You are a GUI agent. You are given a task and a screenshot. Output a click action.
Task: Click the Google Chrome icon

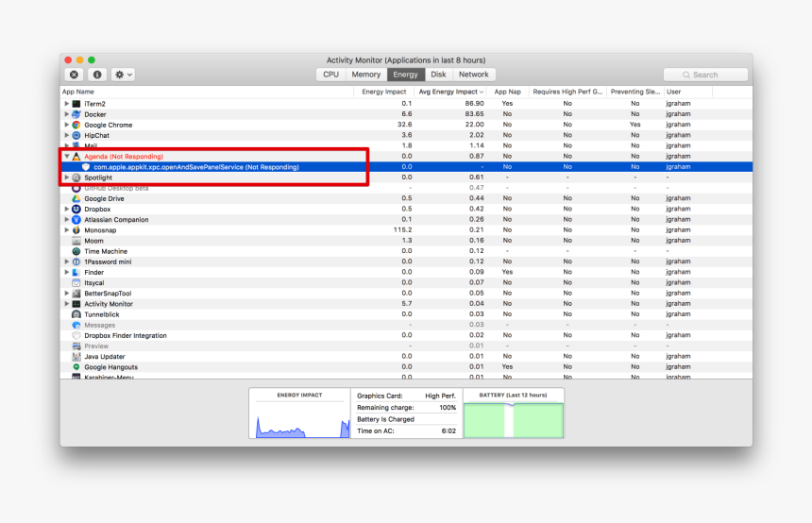point(76,125)
